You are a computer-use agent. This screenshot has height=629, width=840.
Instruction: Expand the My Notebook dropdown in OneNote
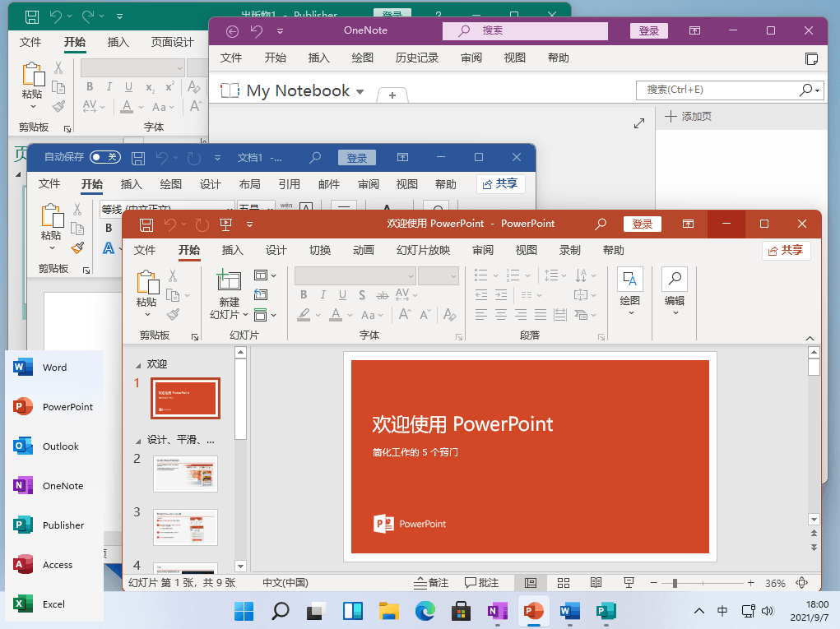click(x=360, y=91)
